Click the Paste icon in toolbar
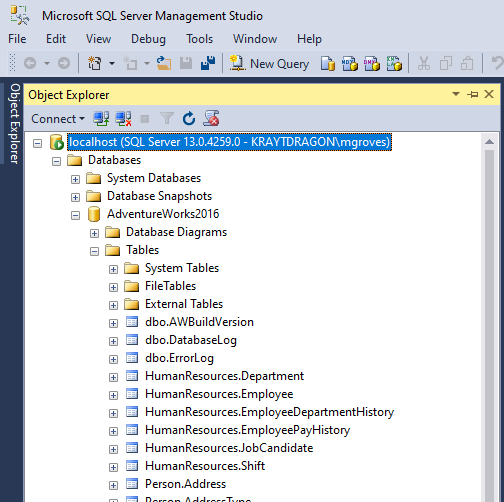 tap(467, 63)
